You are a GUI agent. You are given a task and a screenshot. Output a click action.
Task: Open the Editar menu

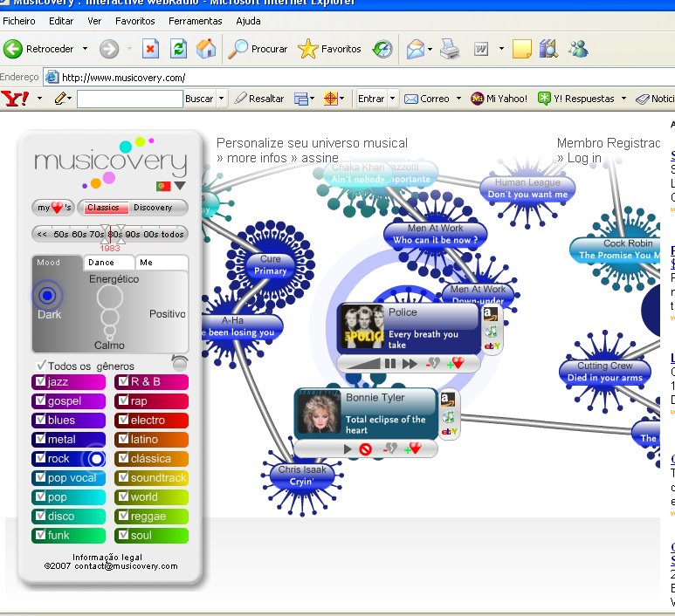click(61, 21)
